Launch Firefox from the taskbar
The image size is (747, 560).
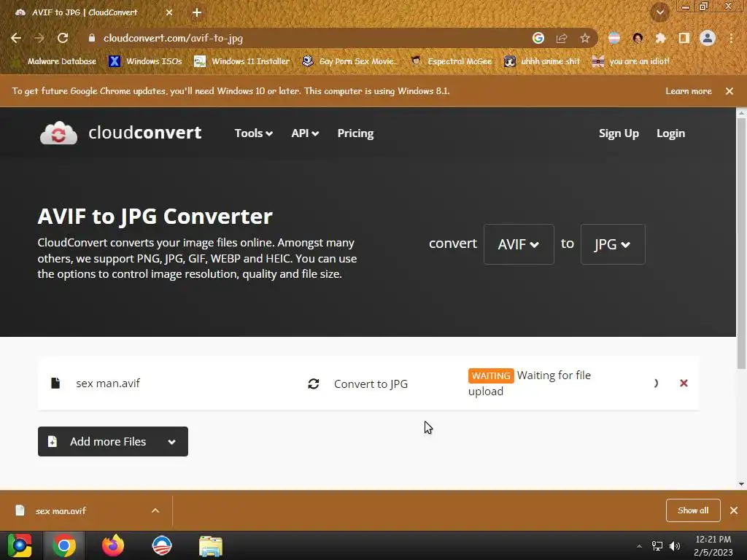tap(113, 545)
